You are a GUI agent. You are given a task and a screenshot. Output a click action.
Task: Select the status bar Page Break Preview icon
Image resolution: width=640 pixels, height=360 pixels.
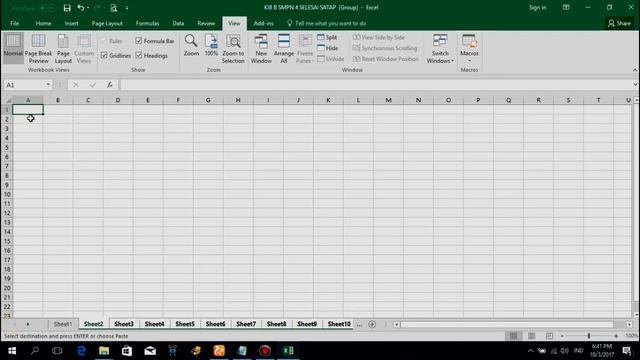(549, 336)
